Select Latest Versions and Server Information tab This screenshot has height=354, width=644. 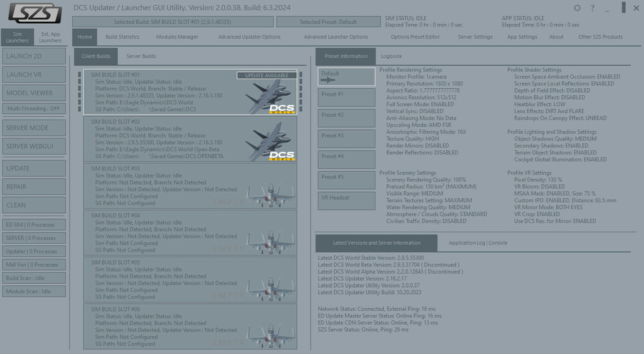(376, 243)
